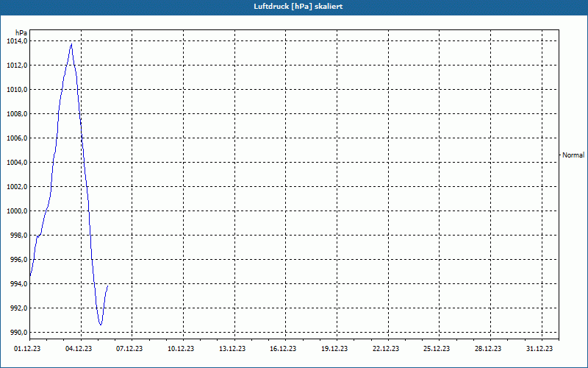
Task: Click the 04.12.23 date label
Action: [x=79, y=349]
